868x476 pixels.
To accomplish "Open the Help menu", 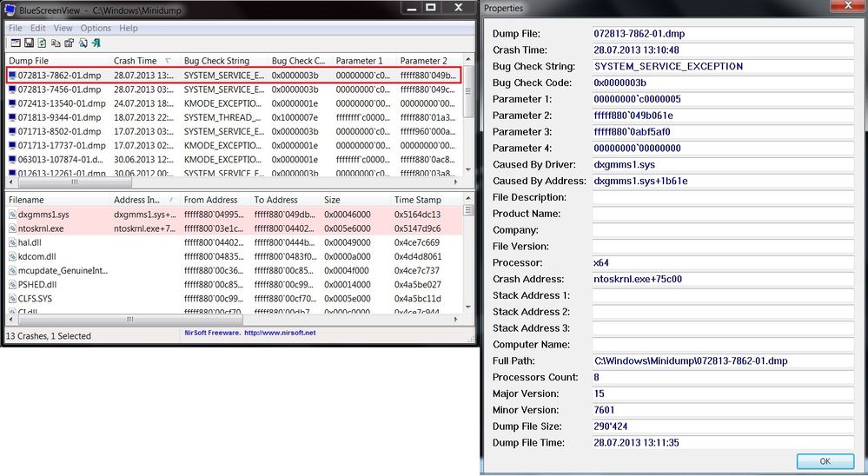I will 129,28.
